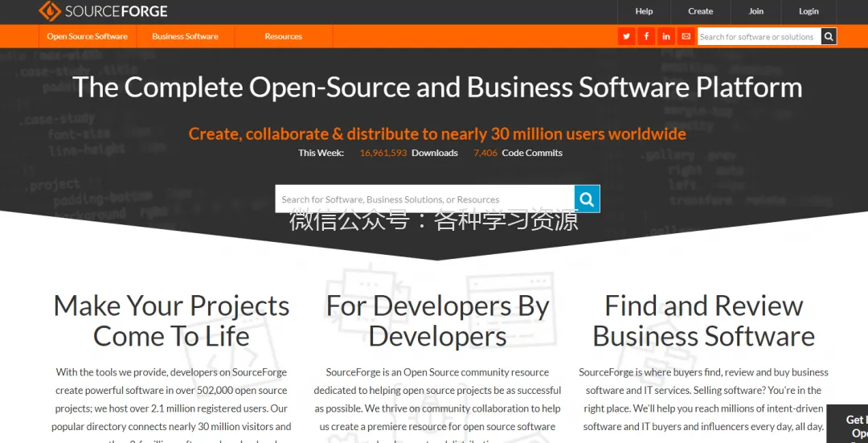The image size is (868, 443).
Task: Click the Find and Review Business Software heading
Action: (703, 321)
